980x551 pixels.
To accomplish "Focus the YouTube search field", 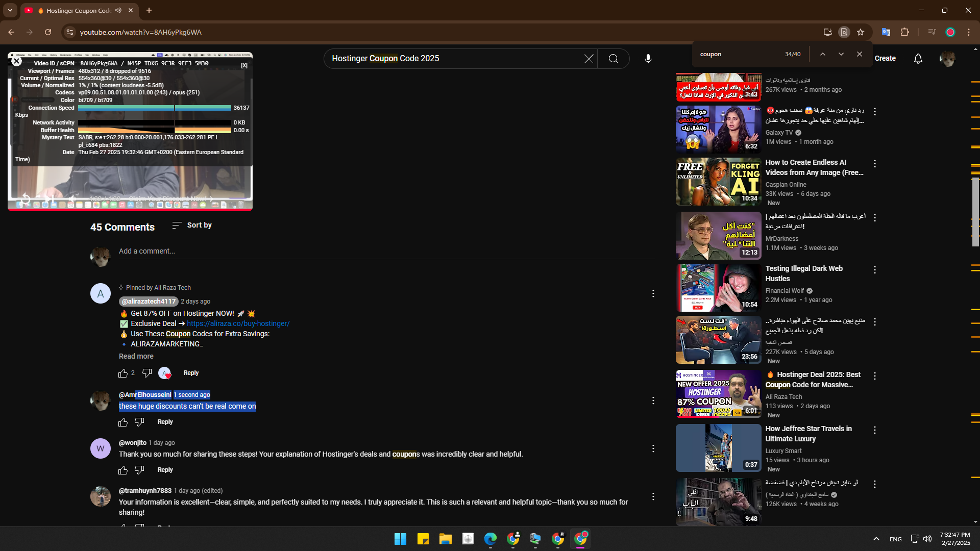I will (x=454, y=59).
